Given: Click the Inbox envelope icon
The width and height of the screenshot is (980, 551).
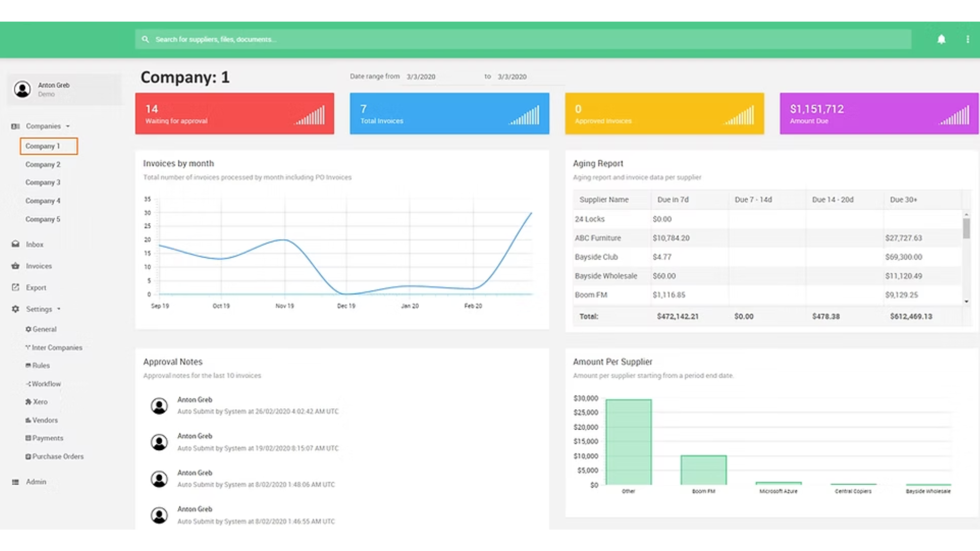Looking at the screenshot, I should (15, 244).
